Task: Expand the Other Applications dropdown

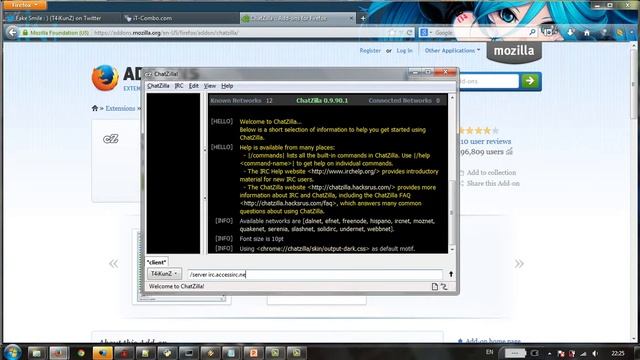Action: 452,51
